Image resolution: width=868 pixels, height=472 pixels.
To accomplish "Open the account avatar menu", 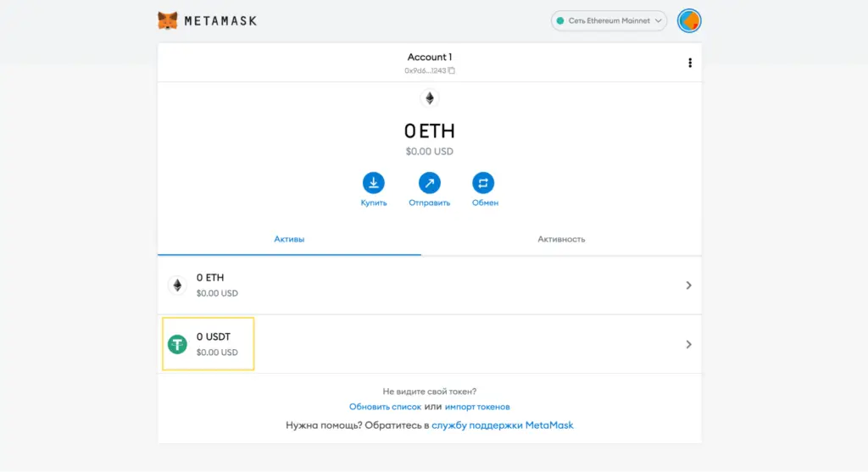I will click(689, 20).
